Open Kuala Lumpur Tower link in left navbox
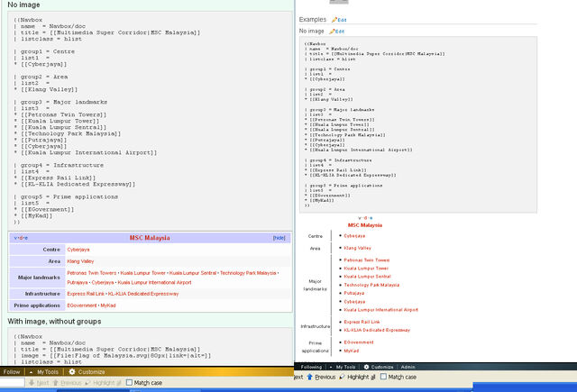This screenshot has width=577, height=392. tap(142, 273)
